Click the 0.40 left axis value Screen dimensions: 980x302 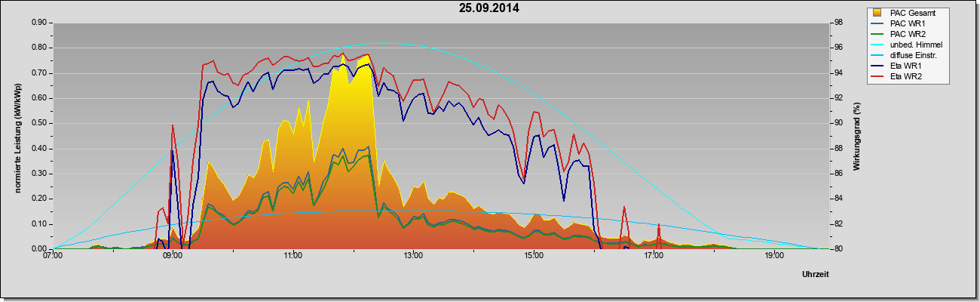coord(40,149)
